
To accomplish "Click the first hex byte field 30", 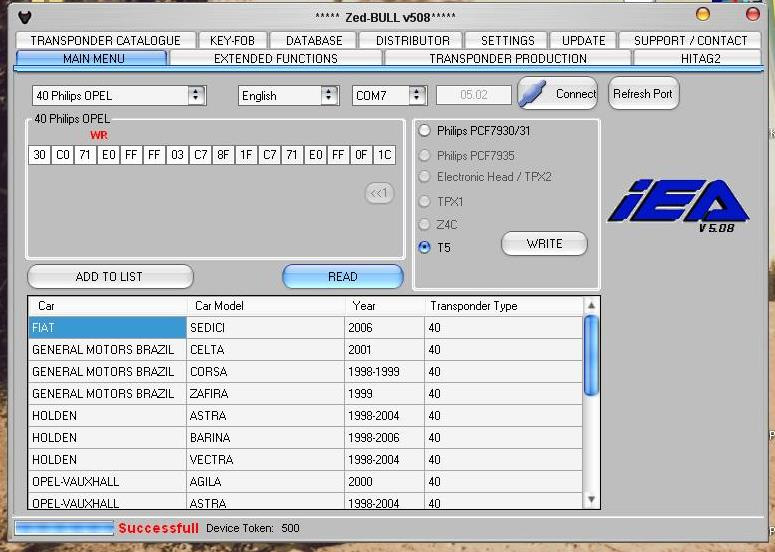I will tap(39, 155).
